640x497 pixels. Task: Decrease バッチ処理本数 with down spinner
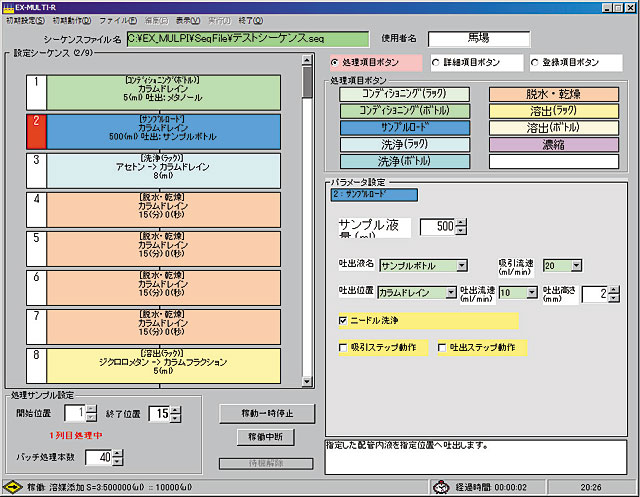coord(117,462)
